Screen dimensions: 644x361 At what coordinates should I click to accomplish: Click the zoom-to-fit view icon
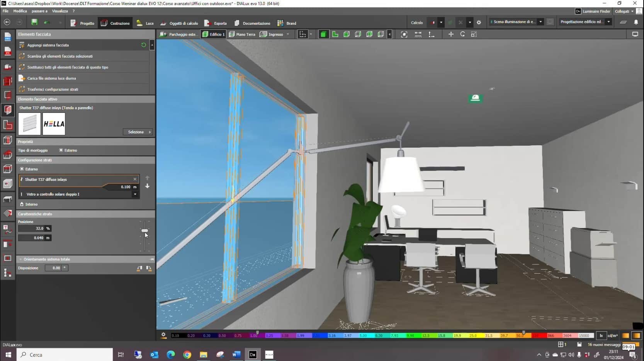coord(404,34)
